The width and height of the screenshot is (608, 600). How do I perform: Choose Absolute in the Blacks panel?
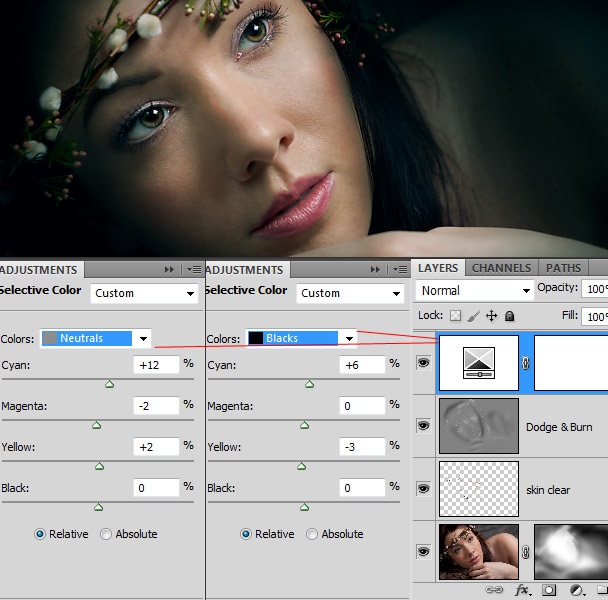coord(312,534)
